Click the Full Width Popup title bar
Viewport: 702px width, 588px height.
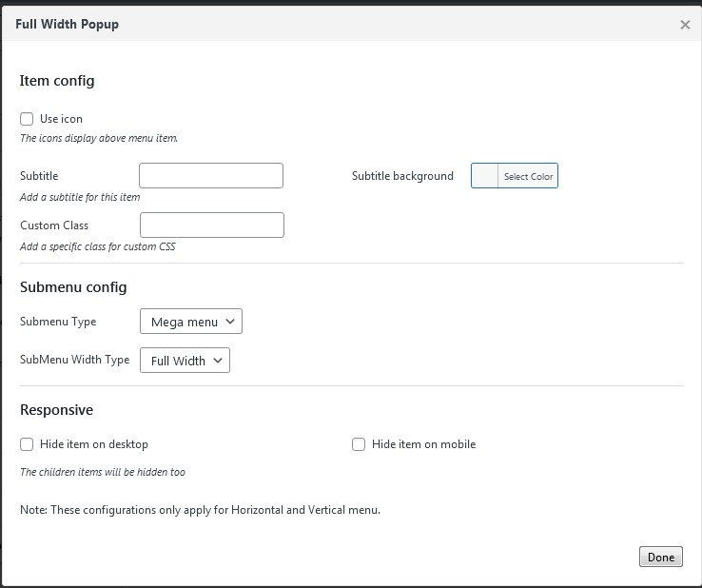[285, 25]
